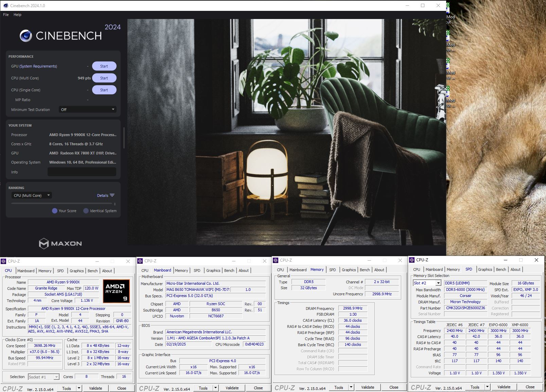The image size is (546, 392).
Task: Click the Info text field
Action: [82, 172]
